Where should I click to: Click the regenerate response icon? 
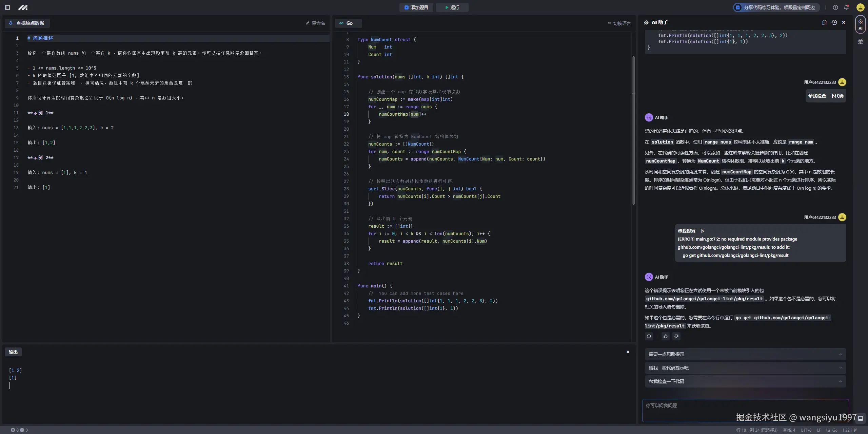649,336
